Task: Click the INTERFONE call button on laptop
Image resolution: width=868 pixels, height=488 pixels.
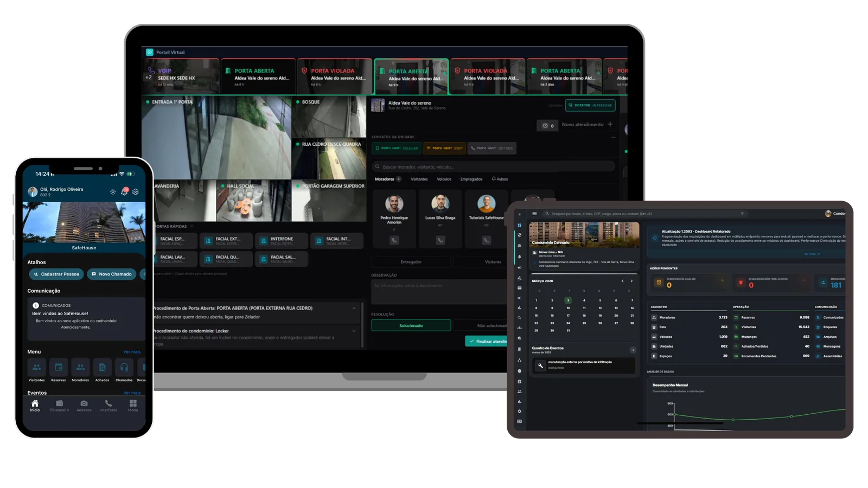Action: (590, 105)
